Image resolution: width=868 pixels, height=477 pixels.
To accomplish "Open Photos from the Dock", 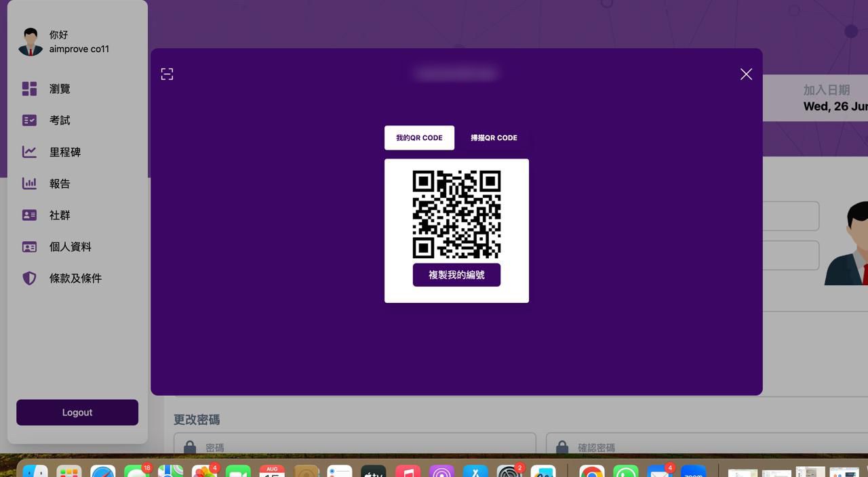I will [204, 472].
